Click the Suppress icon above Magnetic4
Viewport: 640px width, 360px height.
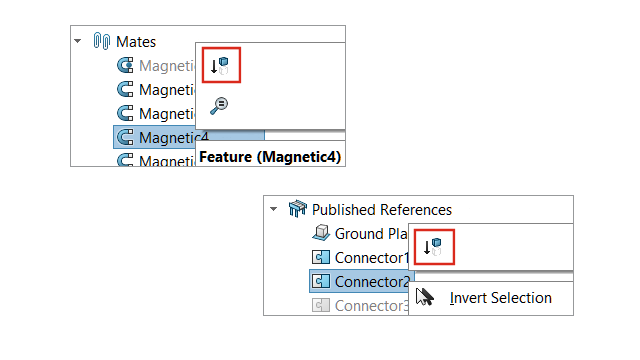tap(221, 65)
